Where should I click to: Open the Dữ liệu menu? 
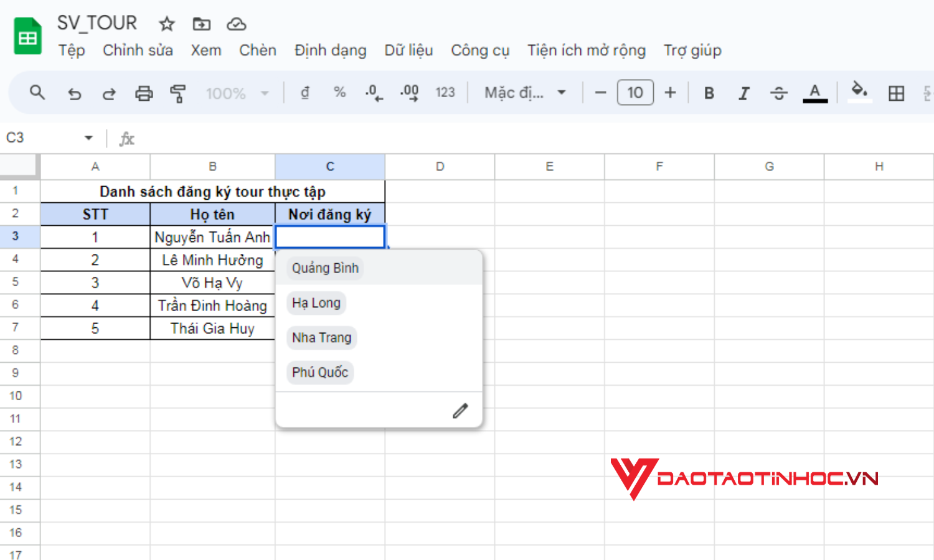click(x=408, y=50)
